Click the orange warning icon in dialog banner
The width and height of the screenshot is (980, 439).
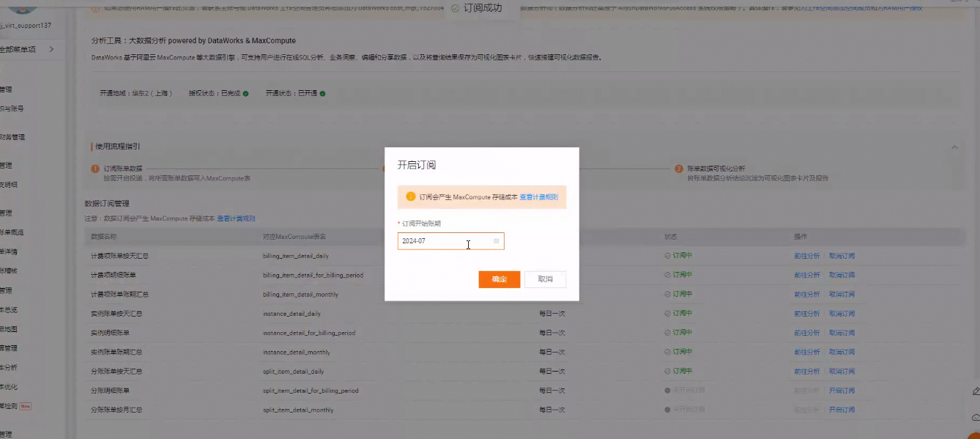coord(410,196)
